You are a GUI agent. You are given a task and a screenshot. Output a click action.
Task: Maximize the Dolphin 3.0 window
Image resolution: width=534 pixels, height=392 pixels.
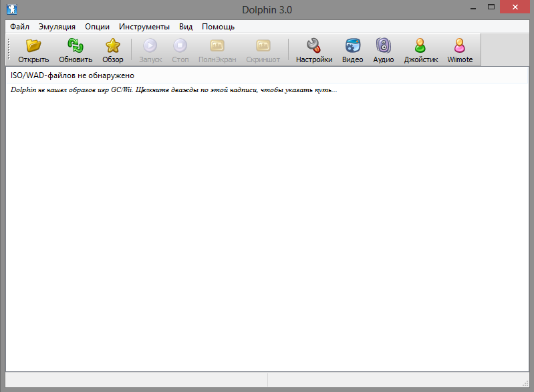(x=491, y=7)
